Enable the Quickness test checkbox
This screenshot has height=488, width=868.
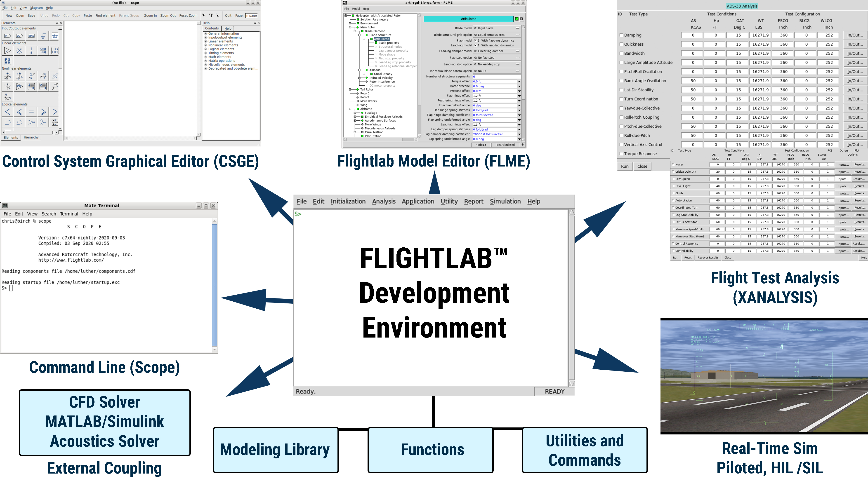(621, 44)
